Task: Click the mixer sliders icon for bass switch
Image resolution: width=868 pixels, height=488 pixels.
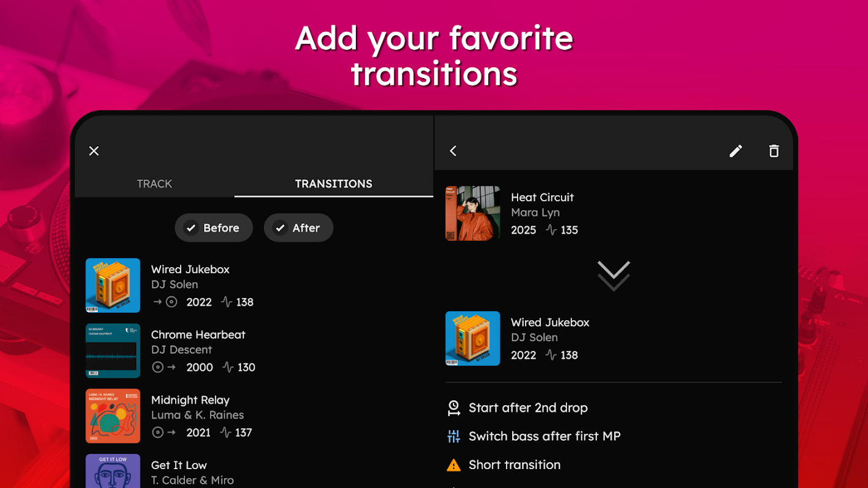Action: pos(454,436)
